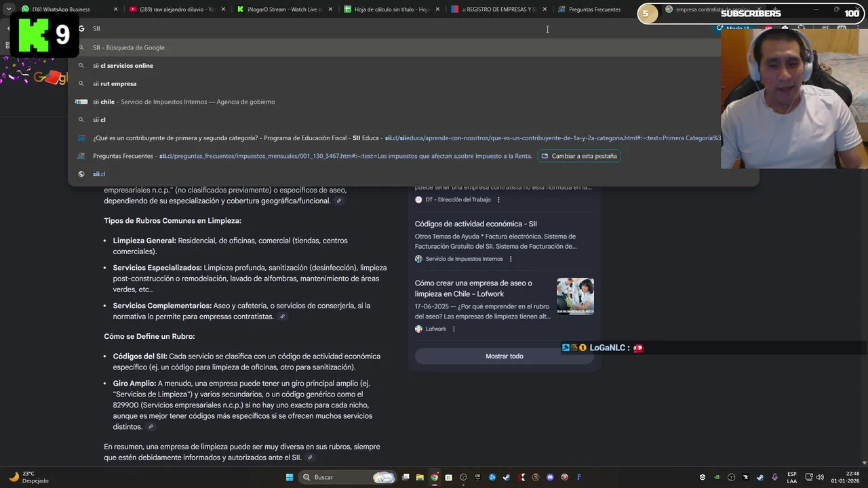Viewport: 868px width, 488px height.
Task: Click the DT - Dirección del Trabajo source label
Action: coord(458,200)
